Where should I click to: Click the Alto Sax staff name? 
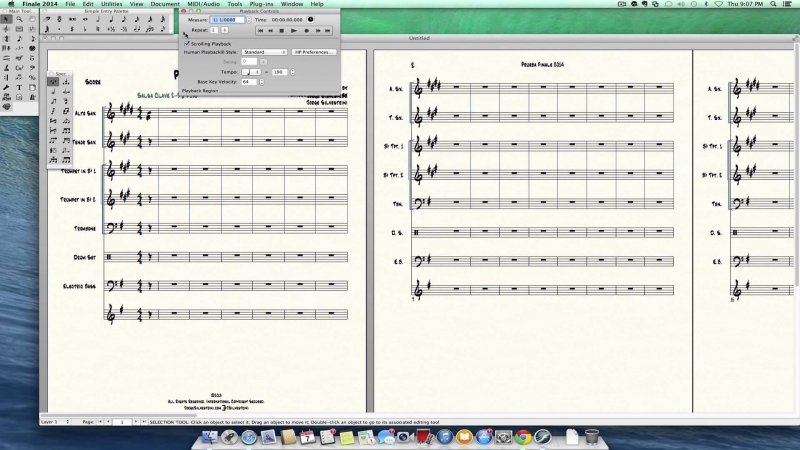(x=85, y=113)
